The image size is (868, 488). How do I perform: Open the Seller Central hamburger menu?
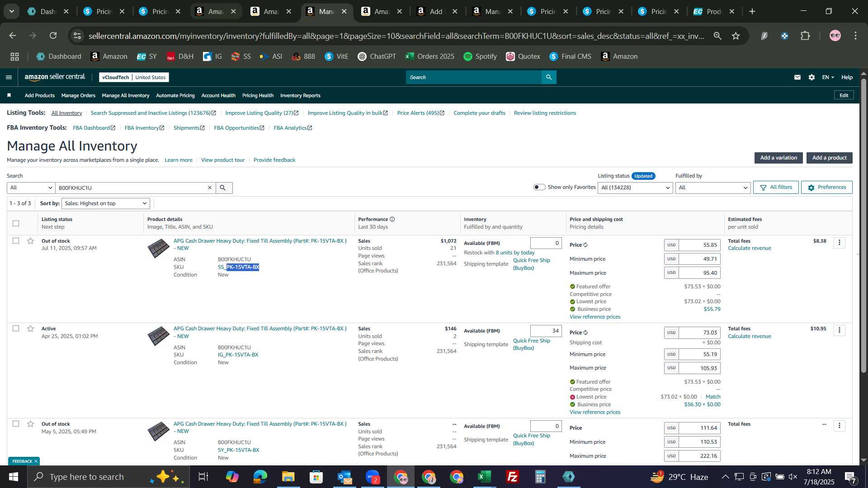click(9, 77)
